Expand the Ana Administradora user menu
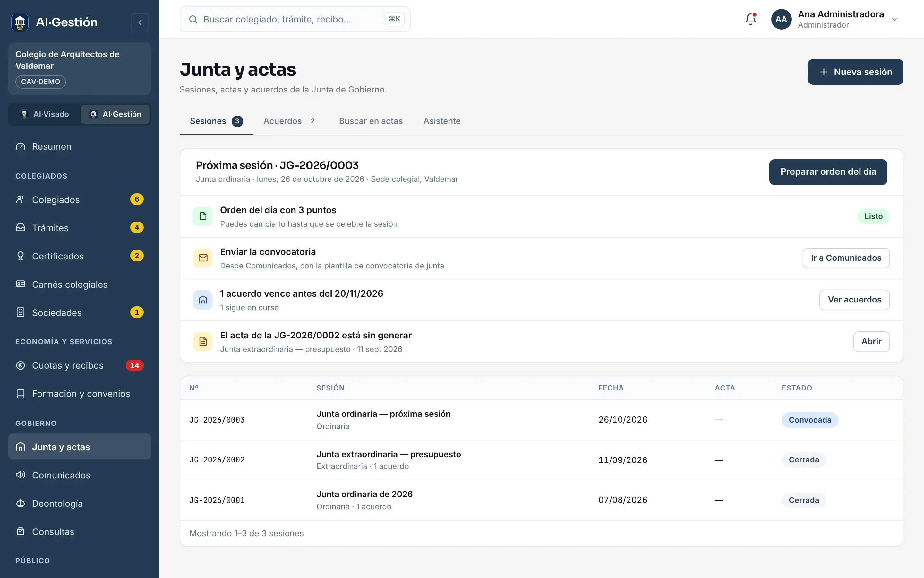 click(834, 19)
